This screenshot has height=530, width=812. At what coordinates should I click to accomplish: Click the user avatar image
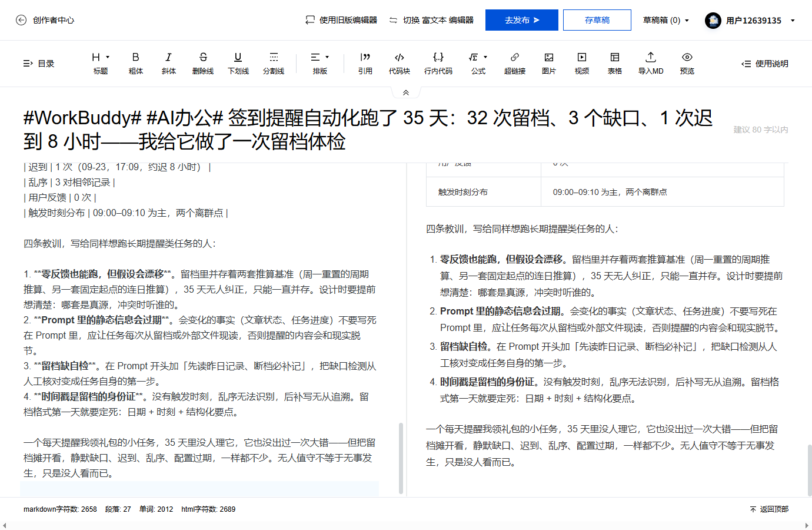tap(713, 21)
